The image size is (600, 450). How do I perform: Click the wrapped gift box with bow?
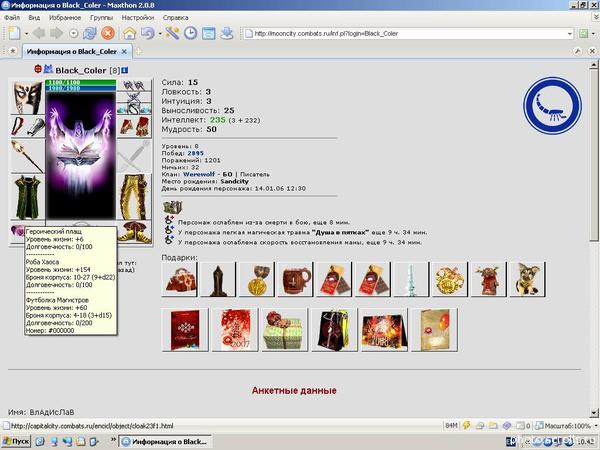(285, 330)
